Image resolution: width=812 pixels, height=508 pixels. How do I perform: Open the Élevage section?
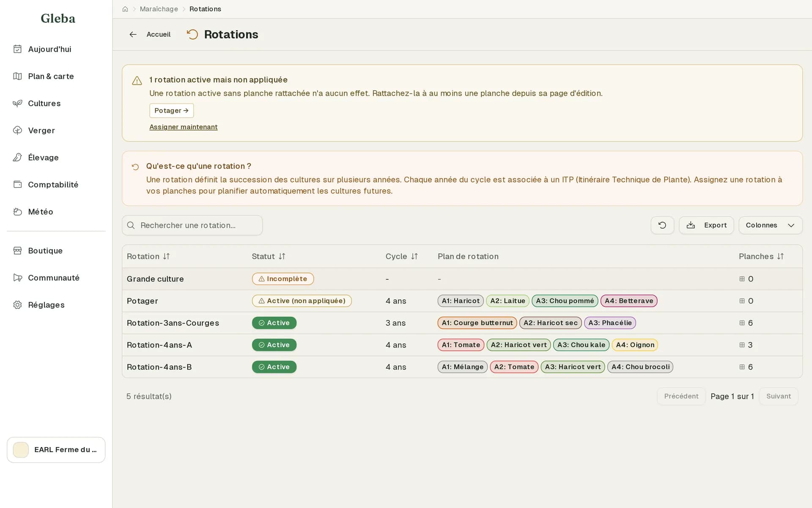tap(56, 157)
